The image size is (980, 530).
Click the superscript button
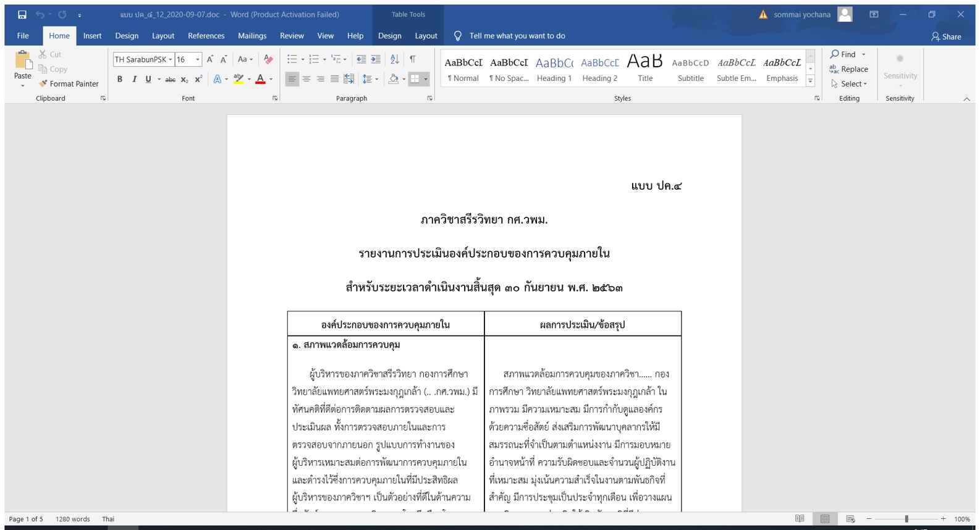198,79
